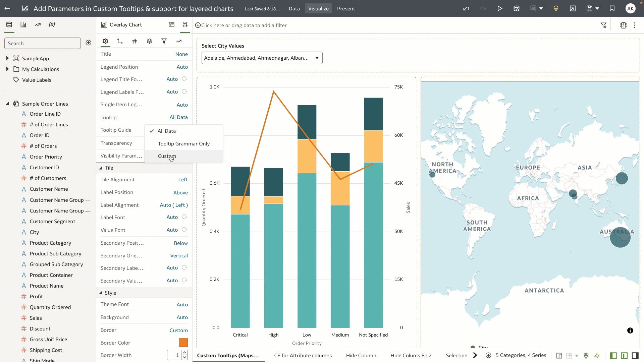The image size is (644, 362).
Task: Click the Refresh Data icon
Action: tap(516, 8)
